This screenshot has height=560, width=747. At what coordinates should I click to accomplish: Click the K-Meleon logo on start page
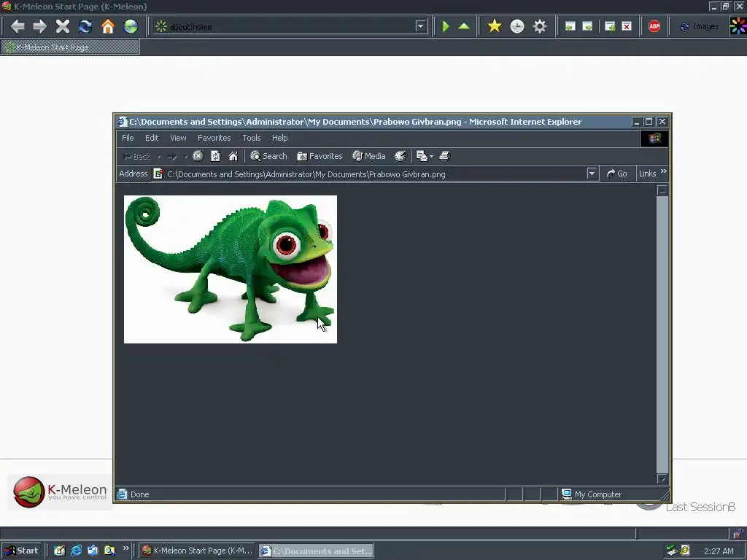click(60, 492)
